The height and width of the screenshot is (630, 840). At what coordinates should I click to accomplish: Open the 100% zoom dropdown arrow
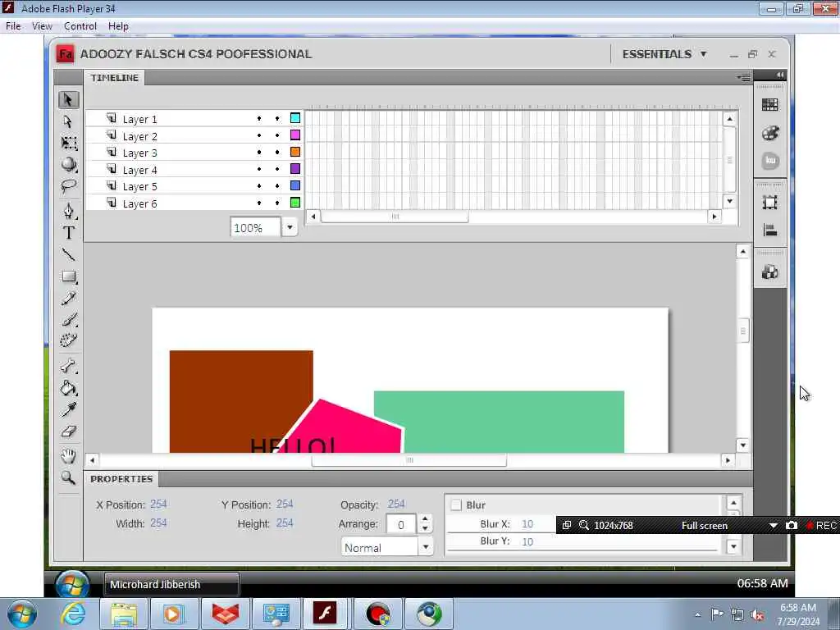point(290,227)
